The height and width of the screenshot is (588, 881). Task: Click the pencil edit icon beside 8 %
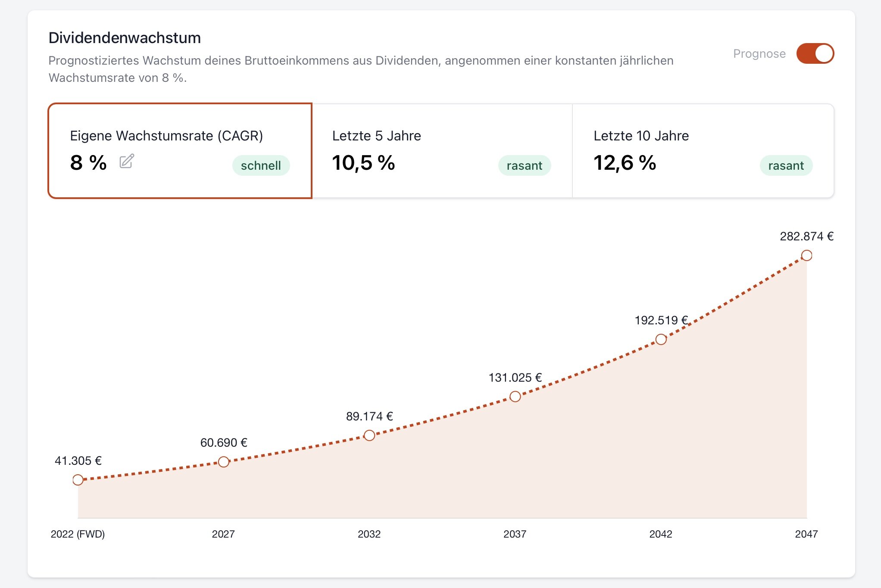[127, 162]
